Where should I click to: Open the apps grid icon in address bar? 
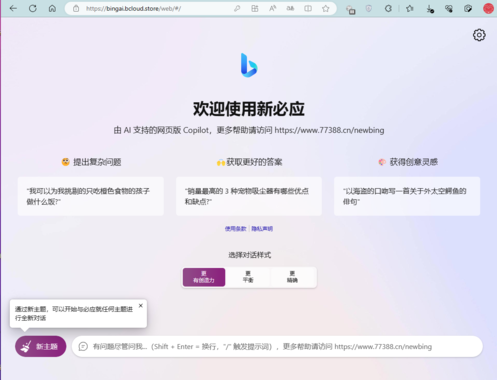255,9
